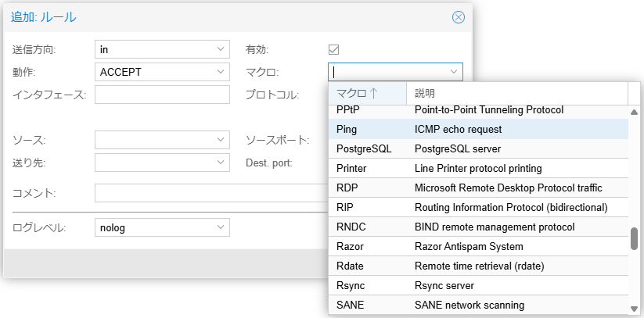
Task: Select the PostgreSQL macro
Action: pyautogui.click(x=478, y=148)
